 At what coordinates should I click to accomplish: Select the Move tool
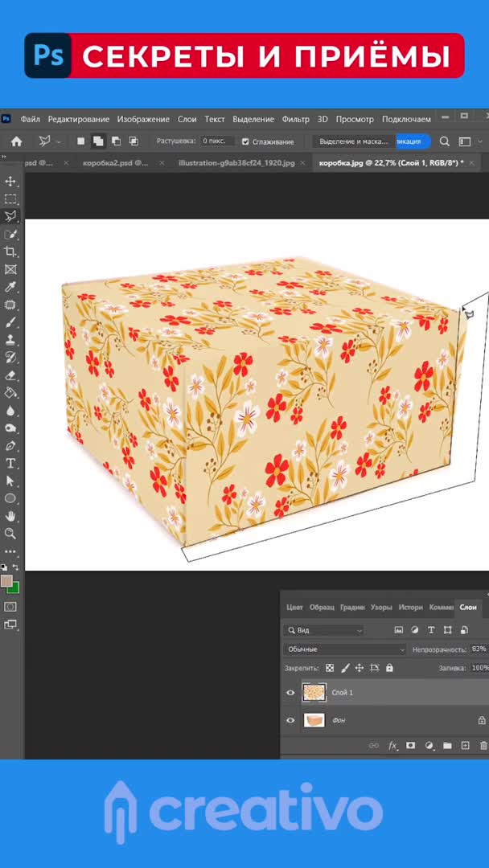11,182
